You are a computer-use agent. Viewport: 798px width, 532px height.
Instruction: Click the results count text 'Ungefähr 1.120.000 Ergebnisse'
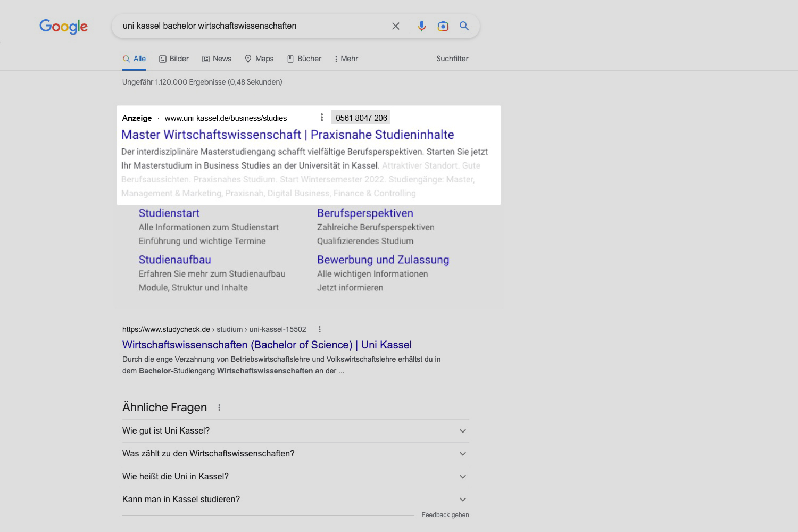pos(174,82)
